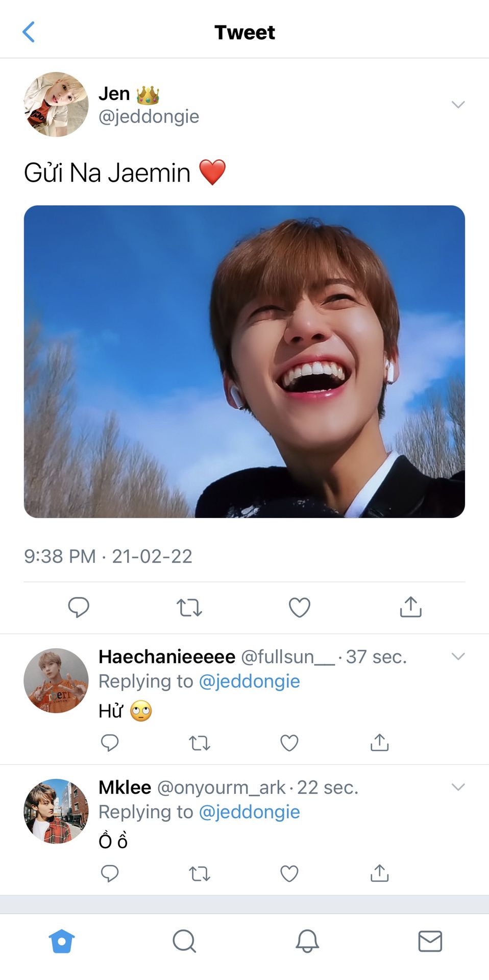Like Mklee's reply
Image resolution: width=489 pixels, height=980 pixels.
point(289,873)
